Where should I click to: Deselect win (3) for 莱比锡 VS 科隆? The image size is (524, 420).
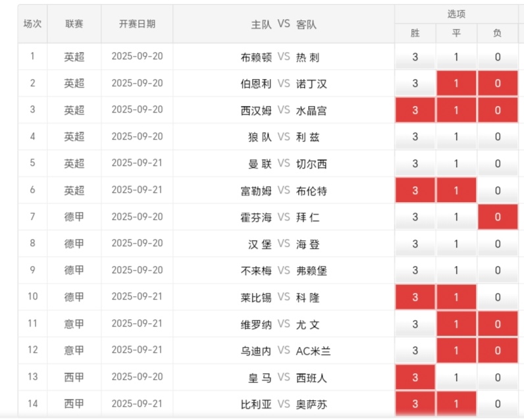415,297
